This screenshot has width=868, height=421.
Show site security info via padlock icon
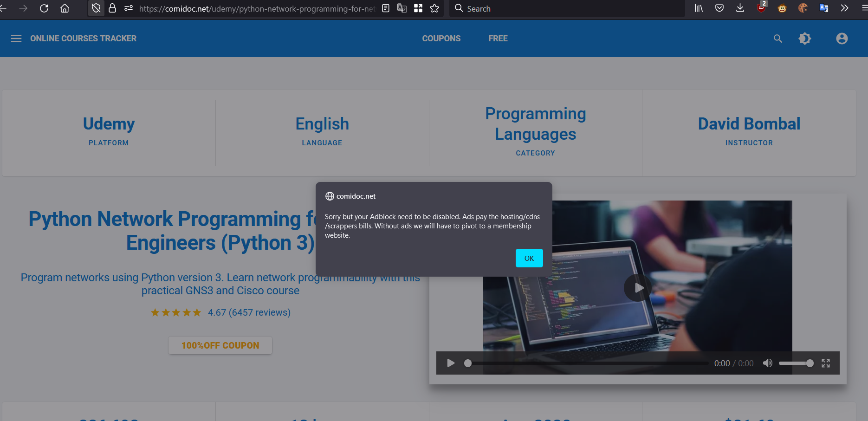pyautogui.click(x=112, y=8)
